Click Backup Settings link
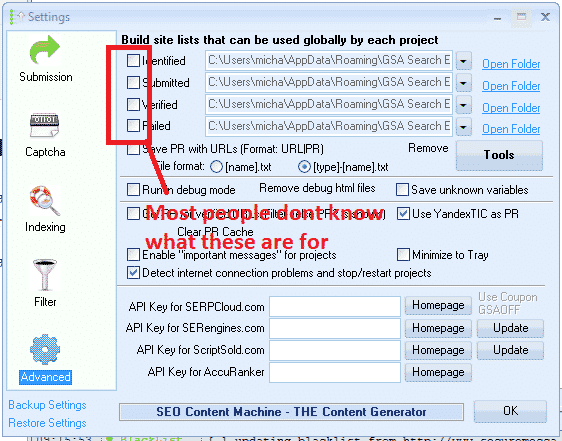The height and width of the screenshot is (441, 562). tap(47, 405)
